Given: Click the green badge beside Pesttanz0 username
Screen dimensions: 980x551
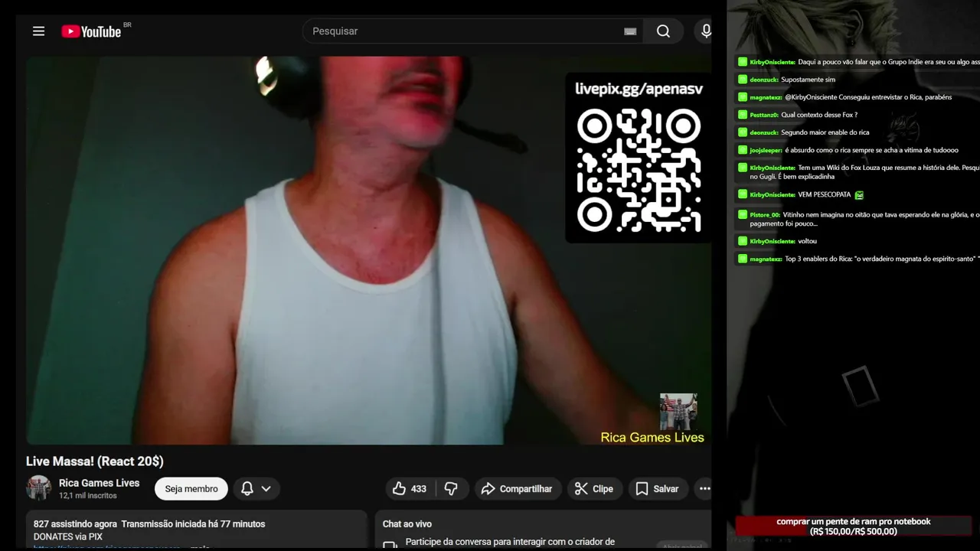Looking at the screenshot, I should click(x=742, y=115).
